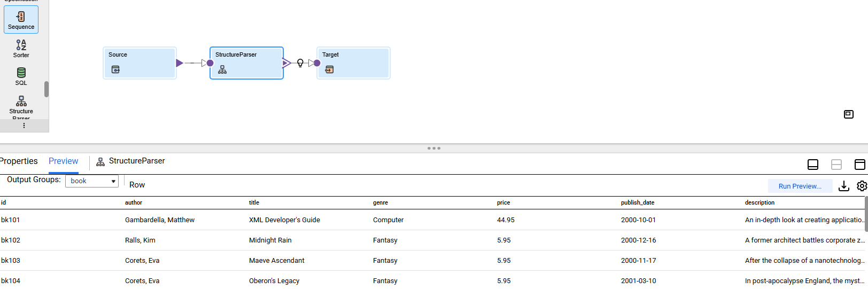Click the 44.95 price cell

tap(506, 220)
